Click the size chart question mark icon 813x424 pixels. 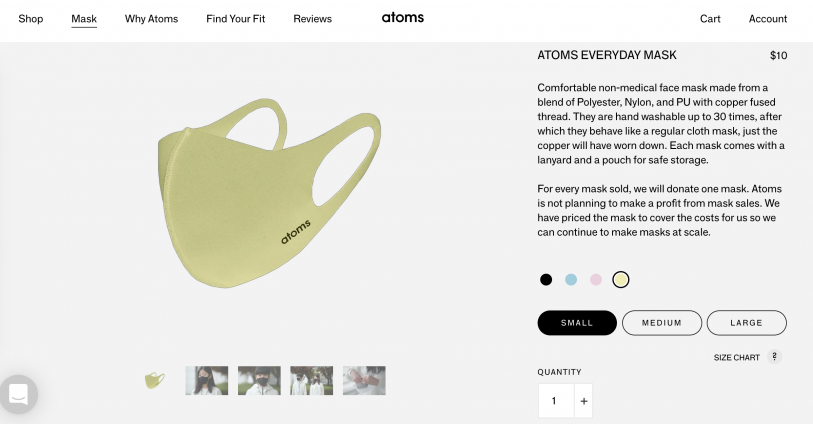click(x=775, y=357)
